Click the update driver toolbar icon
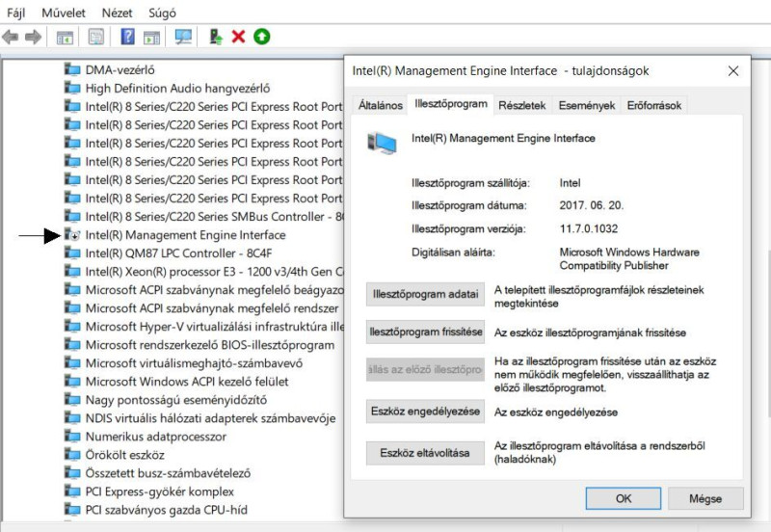The height and width of the screenshot is (532, 771). click(215, 37)
